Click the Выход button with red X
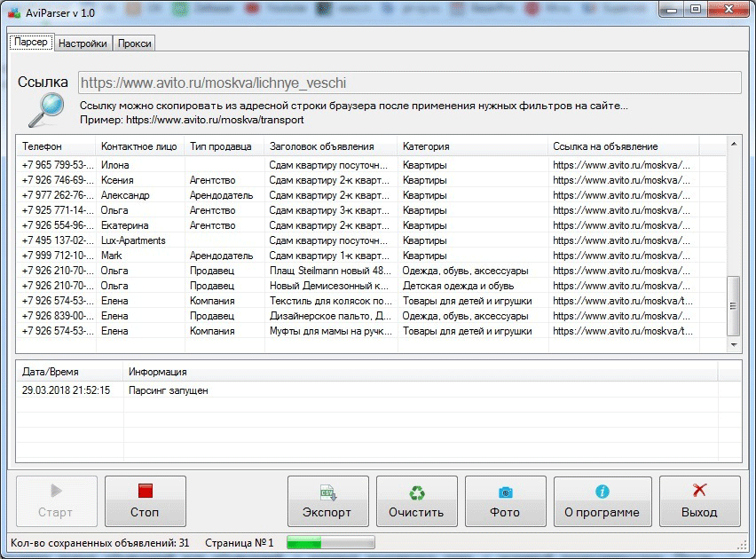This screenshot has height=559, width=756. coord(699,501)
